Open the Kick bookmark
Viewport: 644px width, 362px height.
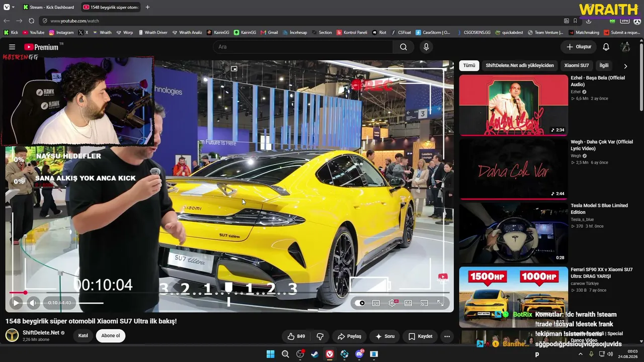(x=11, y=32)
